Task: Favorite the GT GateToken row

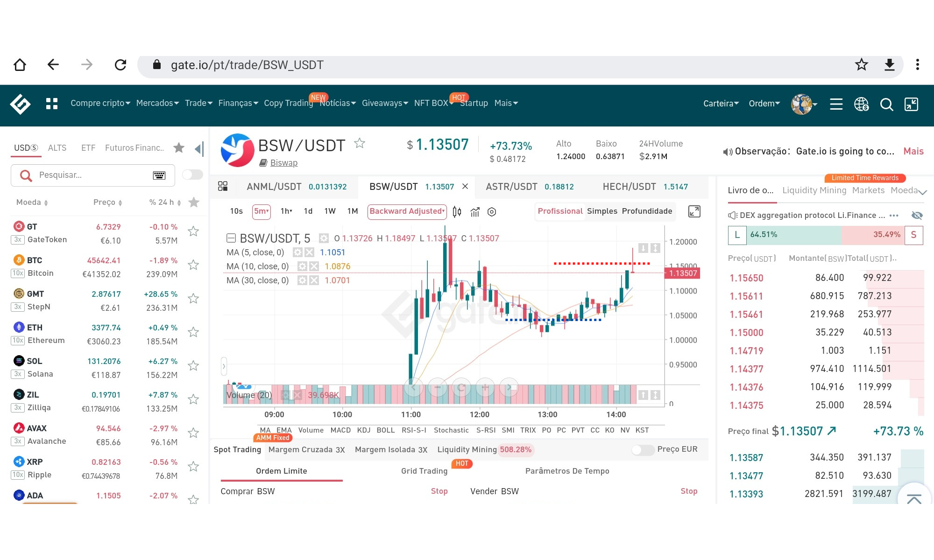Action: 193,231
